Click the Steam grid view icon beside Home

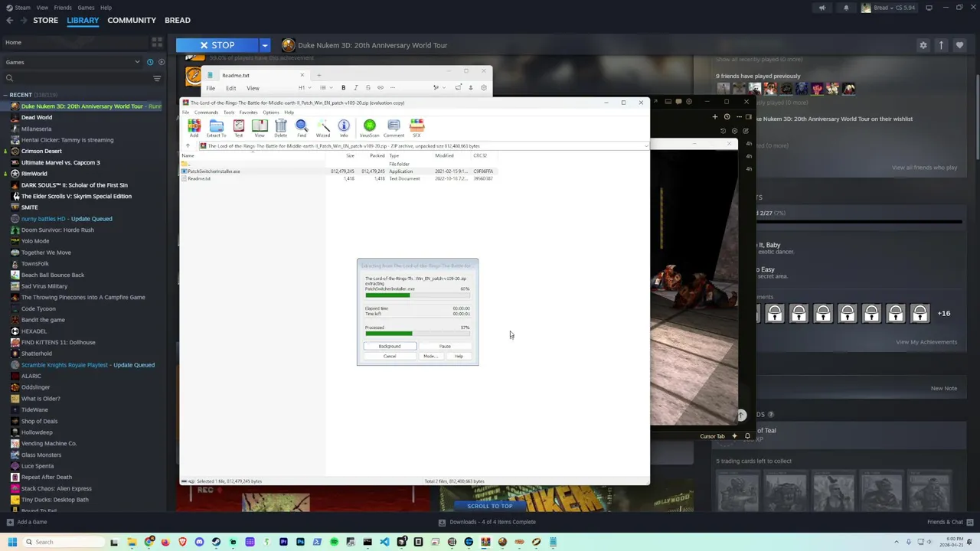tap(157, 42)
